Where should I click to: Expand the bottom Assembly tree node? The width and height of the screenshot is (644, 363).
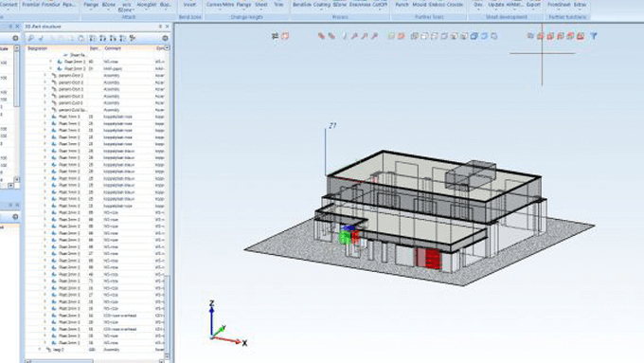40,350
